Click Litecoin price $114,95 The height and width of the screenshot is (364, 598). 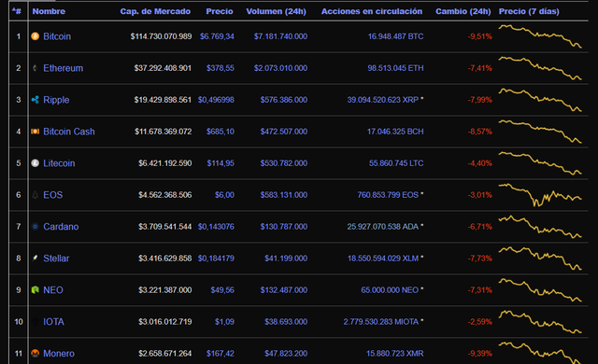point(221,163)
